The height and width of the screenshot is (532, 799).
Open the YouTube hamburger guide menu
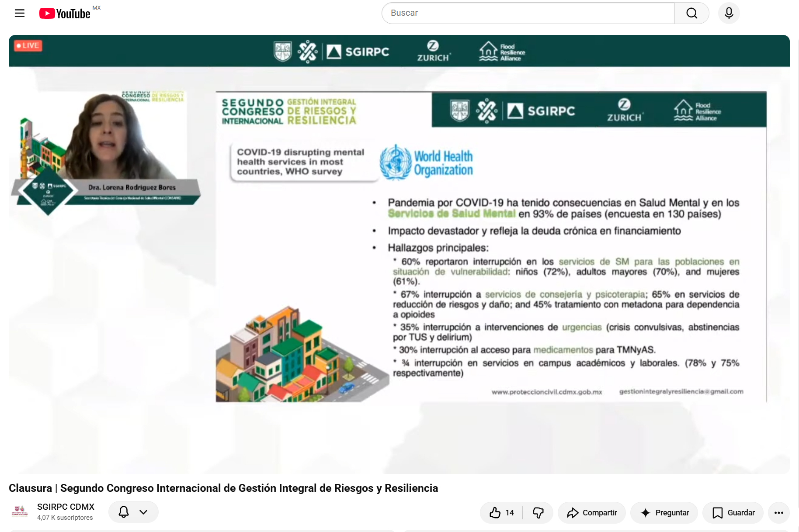pos(20,13)
